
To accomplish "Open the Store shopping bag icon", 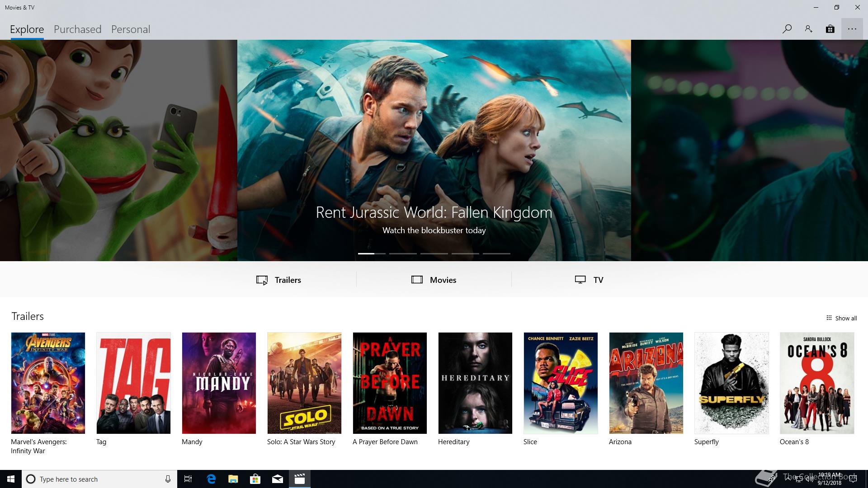I will pos(830,29).
